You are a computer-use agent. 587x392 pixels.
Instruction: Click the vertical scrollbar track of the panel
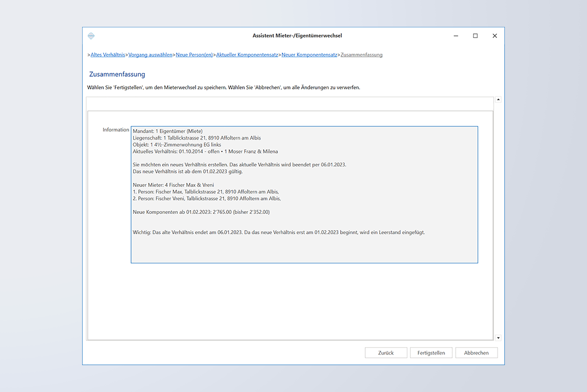coord(498,218)
